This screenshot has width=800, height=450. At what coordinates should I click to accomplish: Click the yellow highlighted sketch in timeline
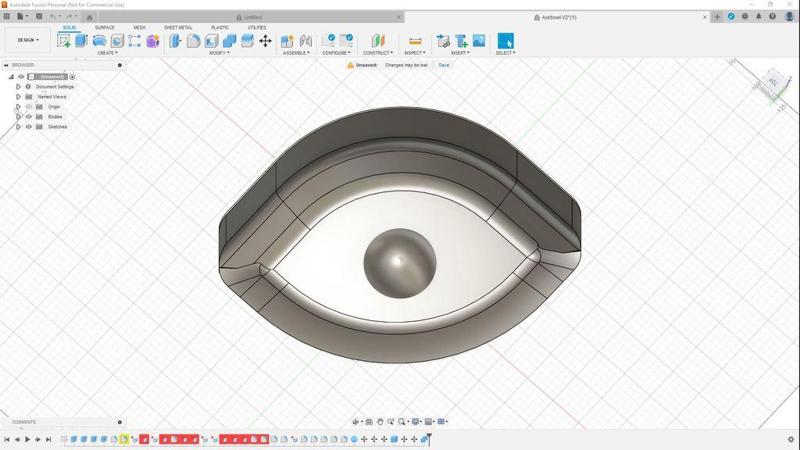click(124, 439)
